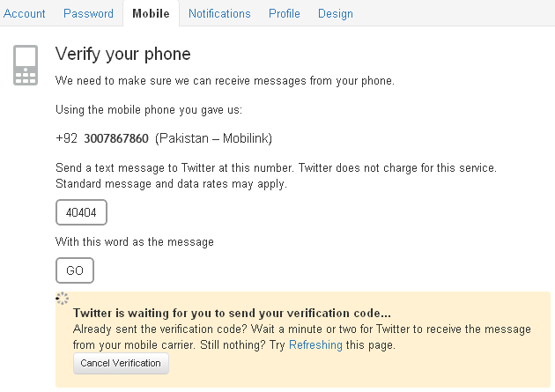Open the Account settings tab
The image size is (555, 392).
24,13
